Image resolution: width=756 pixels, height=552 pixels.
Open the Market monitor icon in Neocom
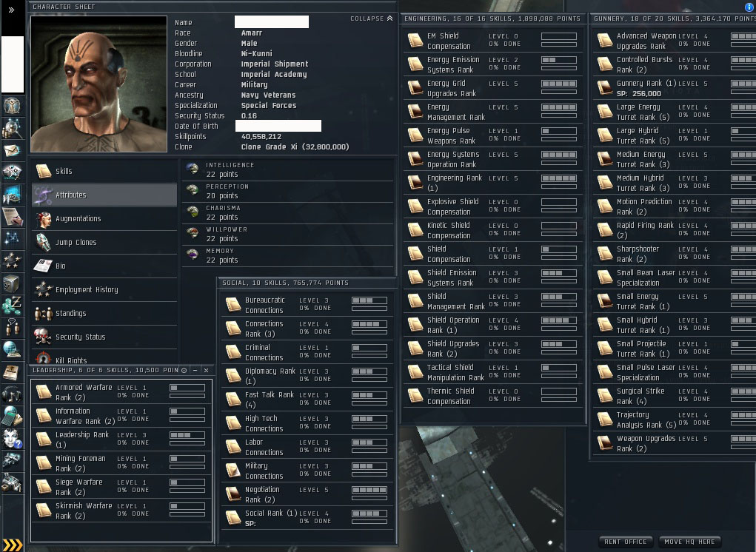tap(12, 195)
